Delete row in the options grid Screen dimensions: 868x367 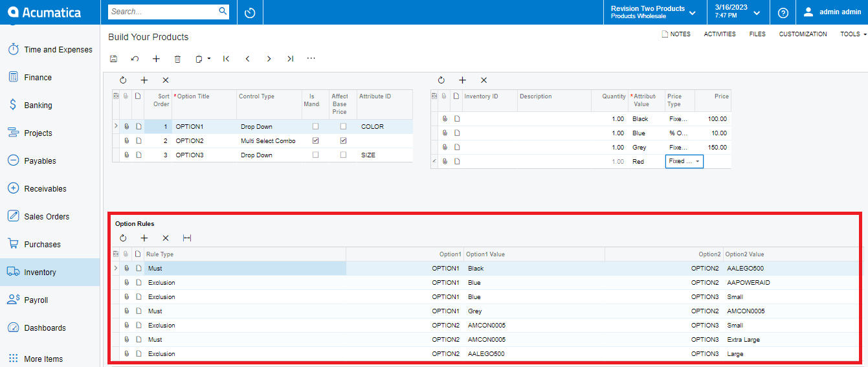click(x=166, y=80)
